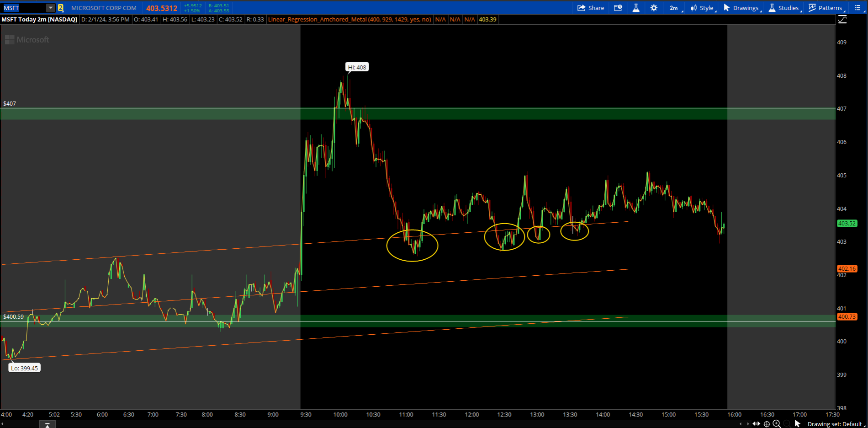Expand the MSFT symbol dropdown arrow
The width and height of the screenshot is (868, 428).
coord(51,8)
